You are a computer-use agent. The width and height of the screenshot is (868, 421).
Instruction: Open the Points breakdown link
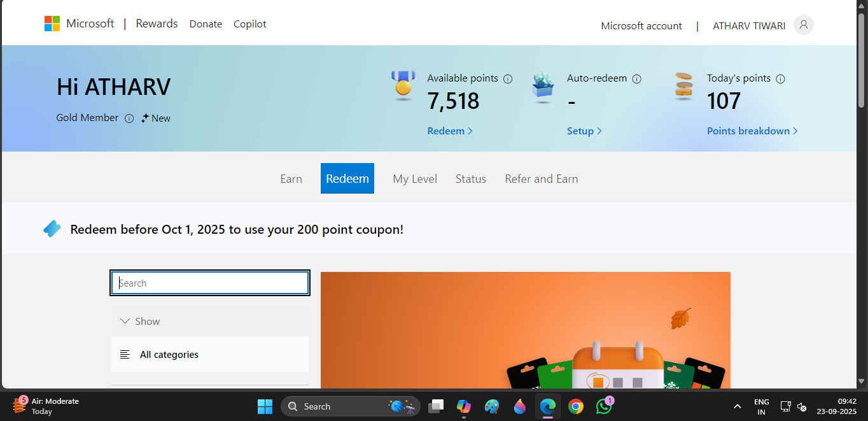point(752,131)
